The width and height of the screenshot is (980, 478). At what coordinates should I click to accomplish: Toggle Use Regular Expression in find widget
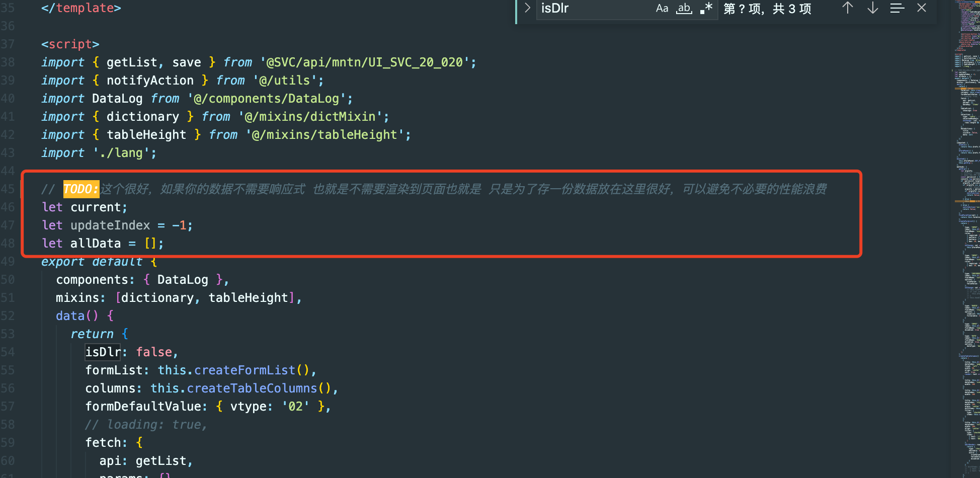click(706, 8)
